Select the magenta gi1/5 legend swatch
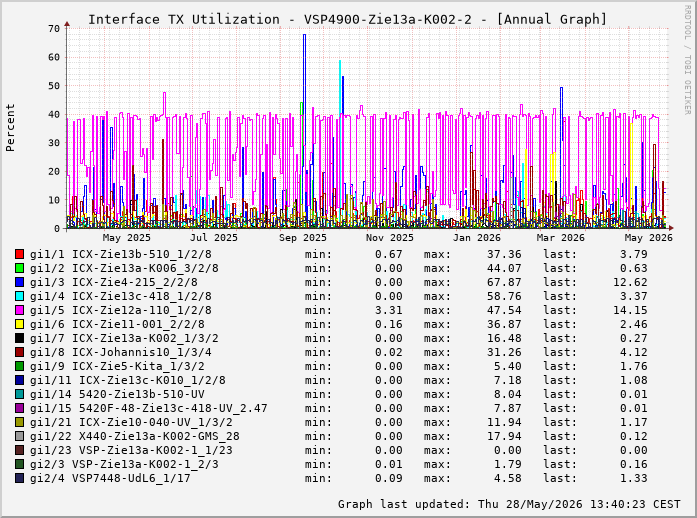The height and width of the screenshot is (518, 697). tap(19, 310)
